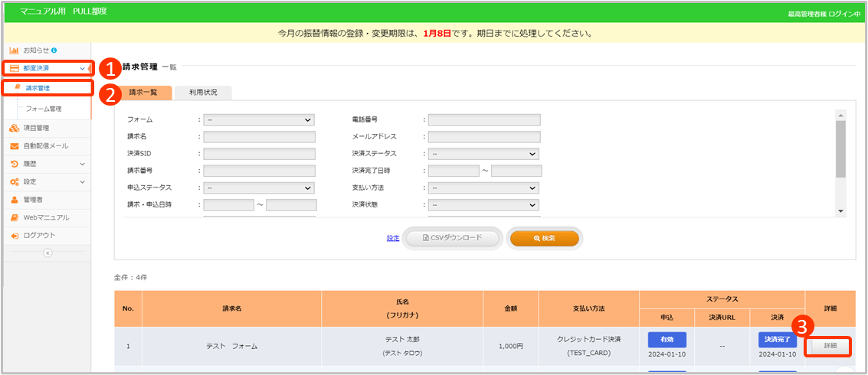Screen dimensions: 868x375
Task: Open 詳細 for the first billing row
Action: [x=830, y=346]
